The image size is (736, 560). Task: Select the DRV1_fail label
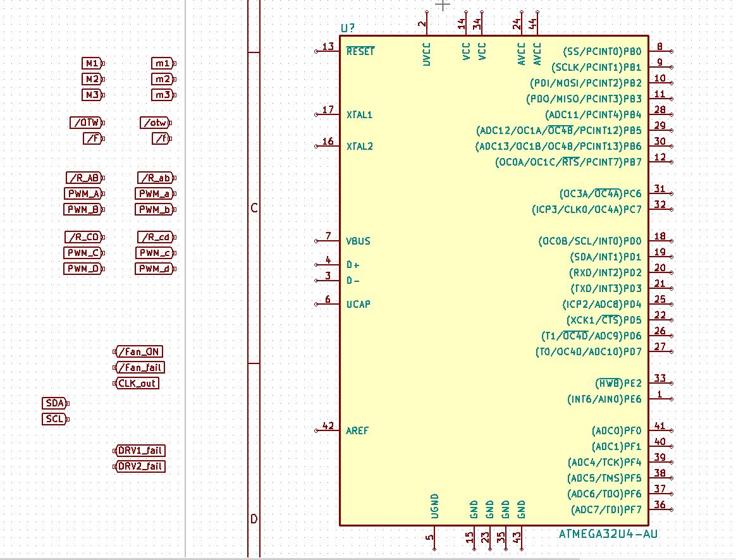click(139, 451)
